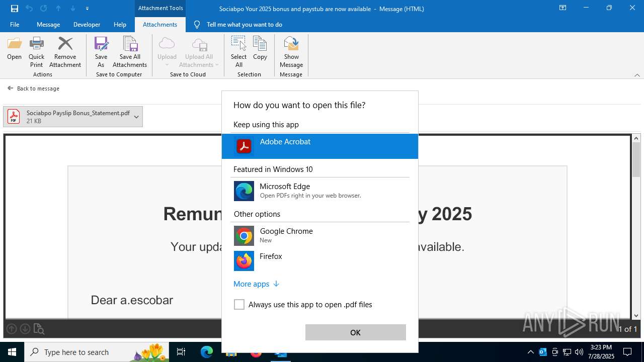Click Undo in the quick access toolbar
This screenshot has height=362, width=644.
(x=29, y=9)
